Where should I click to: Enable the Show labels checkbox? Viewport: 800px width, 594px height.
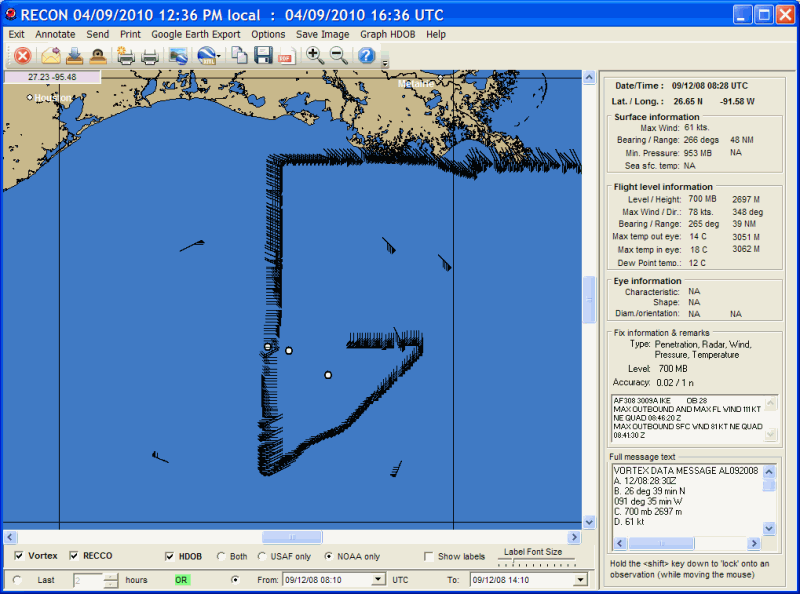click(429, 557)
